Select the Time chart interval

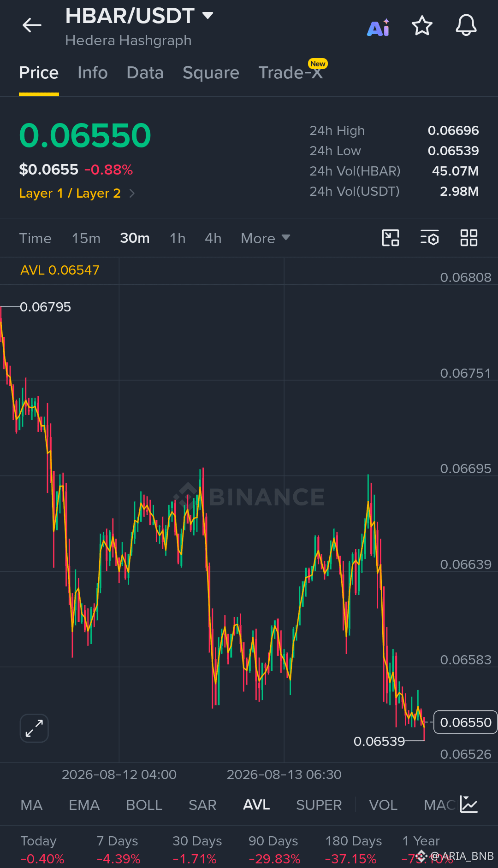[x=35, y=238]
